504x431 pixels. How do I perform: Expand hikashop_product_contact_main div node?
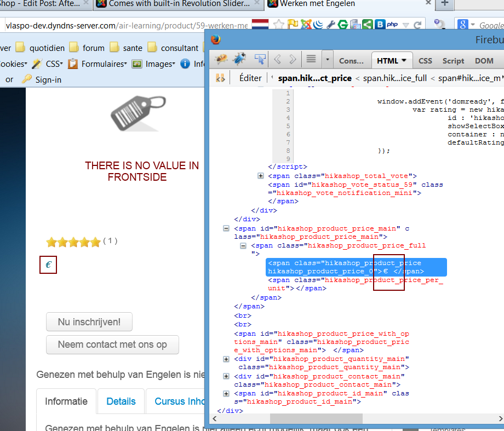(x=226, y=376)
